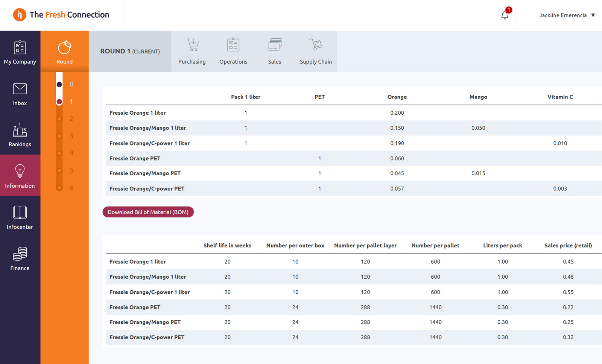Click the Orange value 0.200
Image resolution: width=602 pixels, height=364 pixels.
point(397,113)
